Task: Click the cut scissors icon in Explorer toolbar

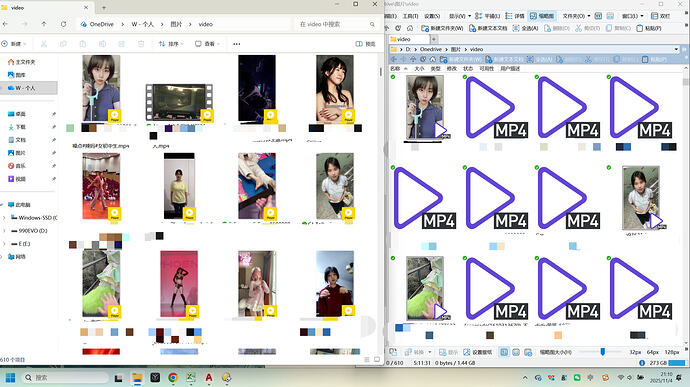Action: click(44, 44)
